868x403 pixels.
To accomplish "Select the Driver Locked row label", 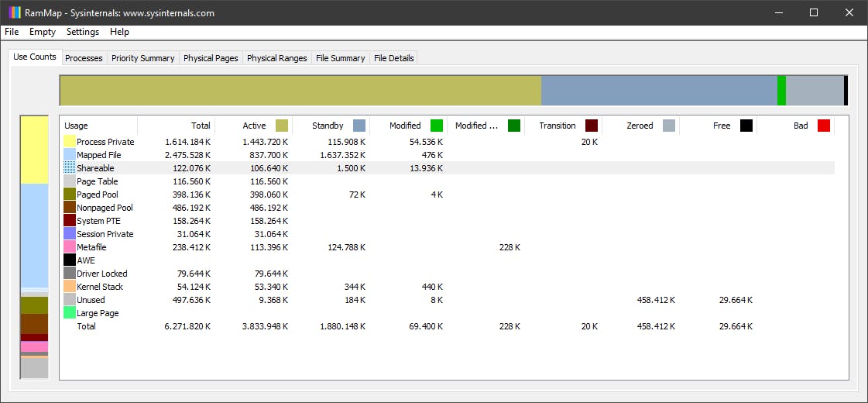I will pos(102,274).
